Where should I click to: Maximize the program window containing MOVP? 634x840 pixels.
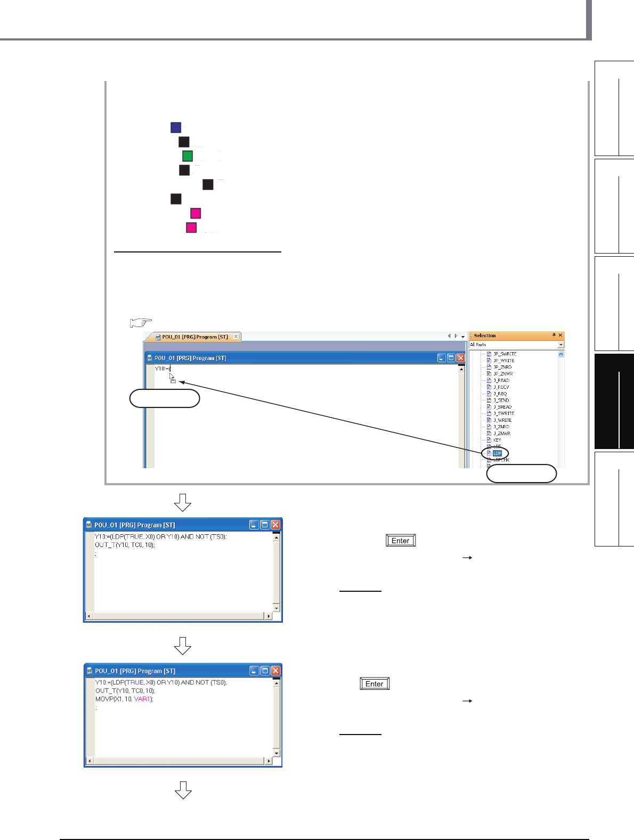(x=265, y=671)
